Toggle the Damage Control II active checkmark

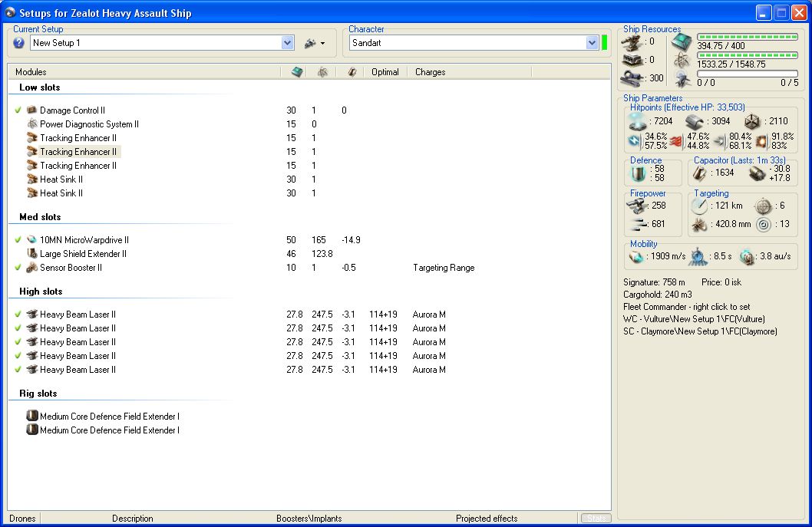click(x=18, y=110)
